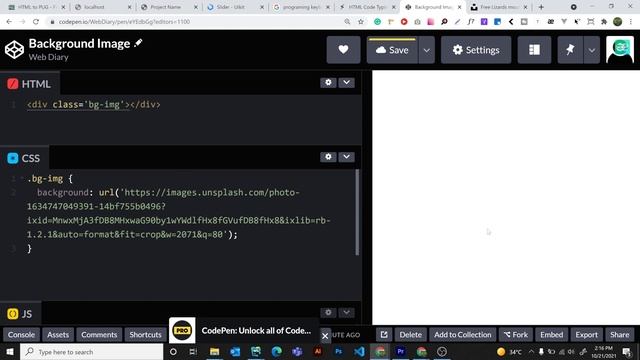Open the browser extensions puzzle icon
Image resolution: width=640 pixels, height=360 pixels.
click(604, 22)
